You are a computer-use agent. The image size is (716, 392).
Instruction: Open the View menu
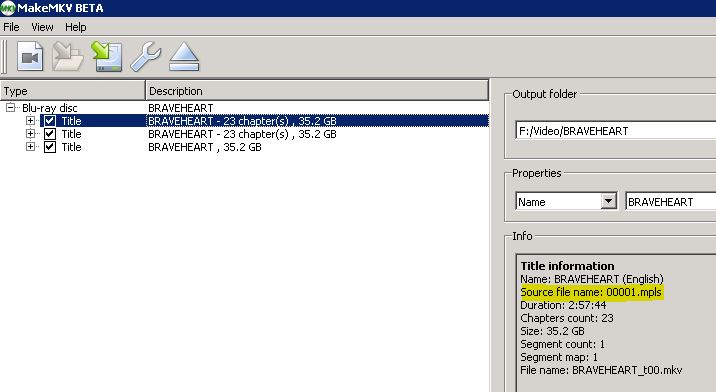pyautogui.click(x=42, y=27)
